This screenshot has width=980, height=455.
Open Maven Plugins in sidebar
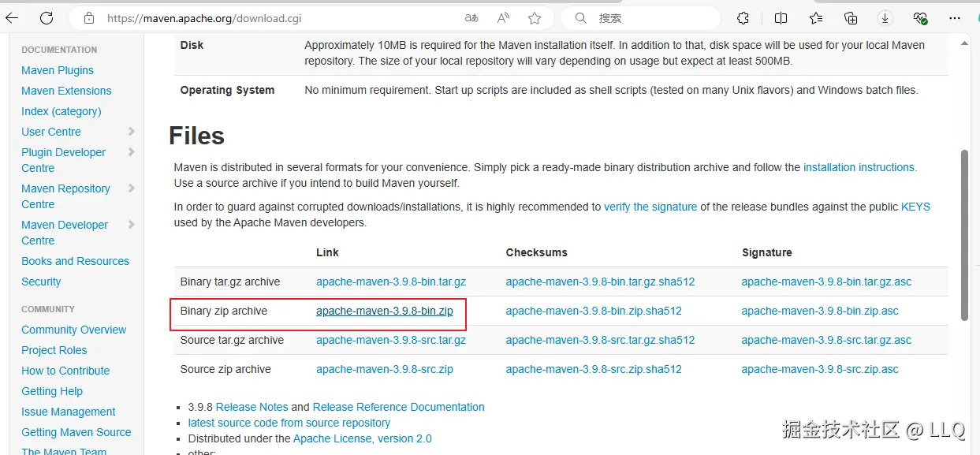58,70
